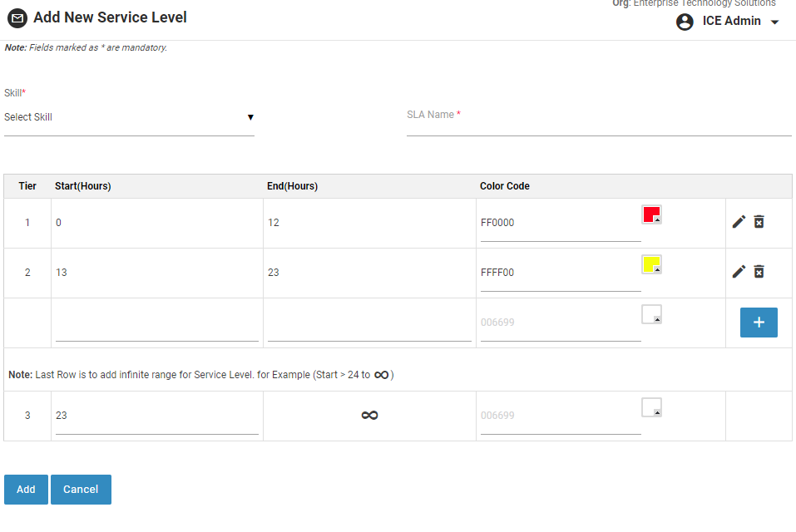Click the envelope icon beside the page title
This screenshot has width=796, height=532.
tap(17, 17)
